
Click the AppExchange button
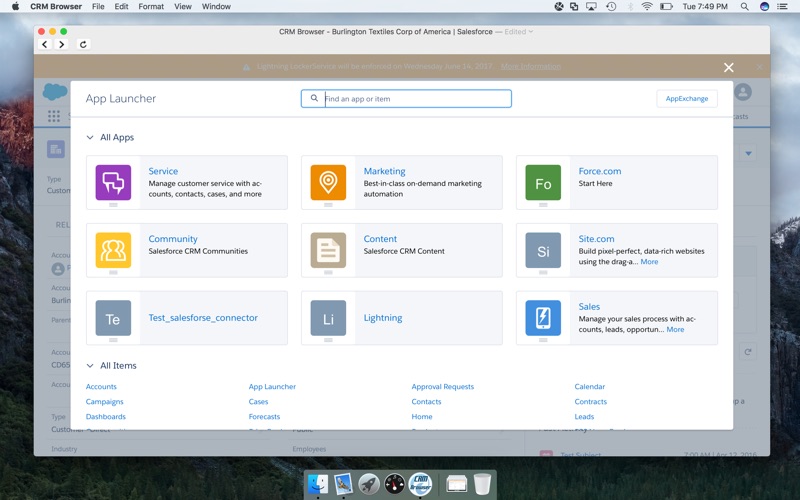687,98
